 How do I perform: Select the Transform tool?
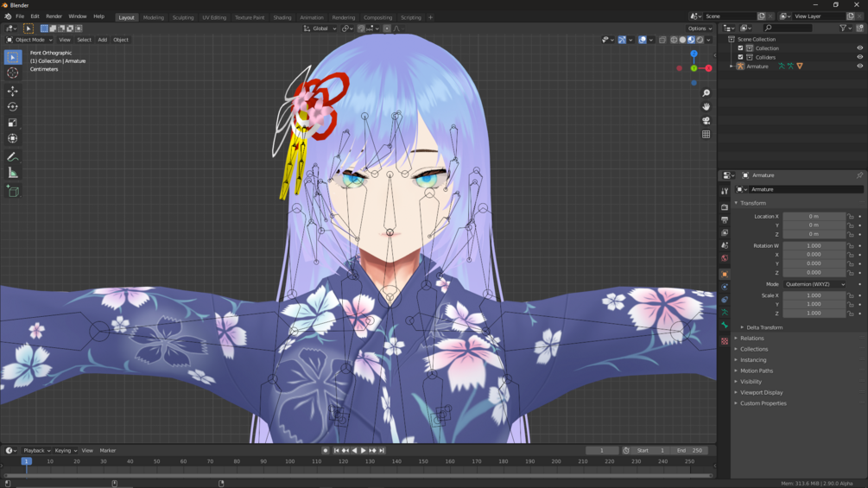point(13,138)
